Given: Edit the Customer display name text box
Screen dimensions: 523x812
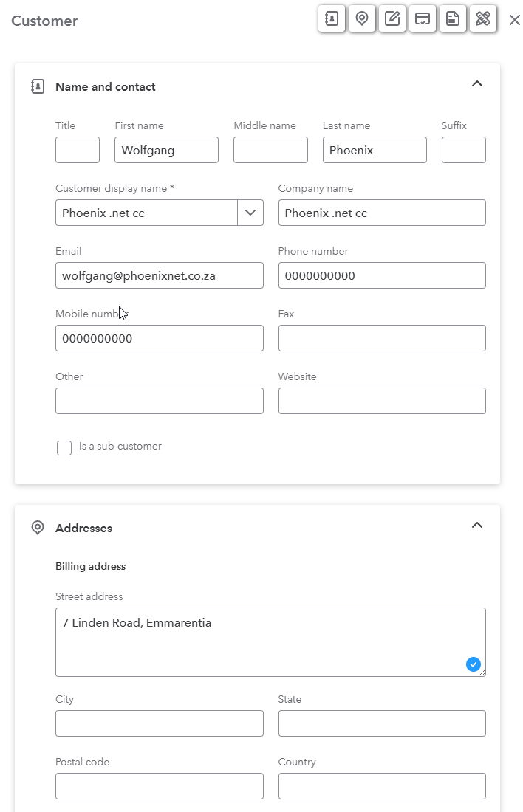Looking at the screenshot, I should 147,213.
